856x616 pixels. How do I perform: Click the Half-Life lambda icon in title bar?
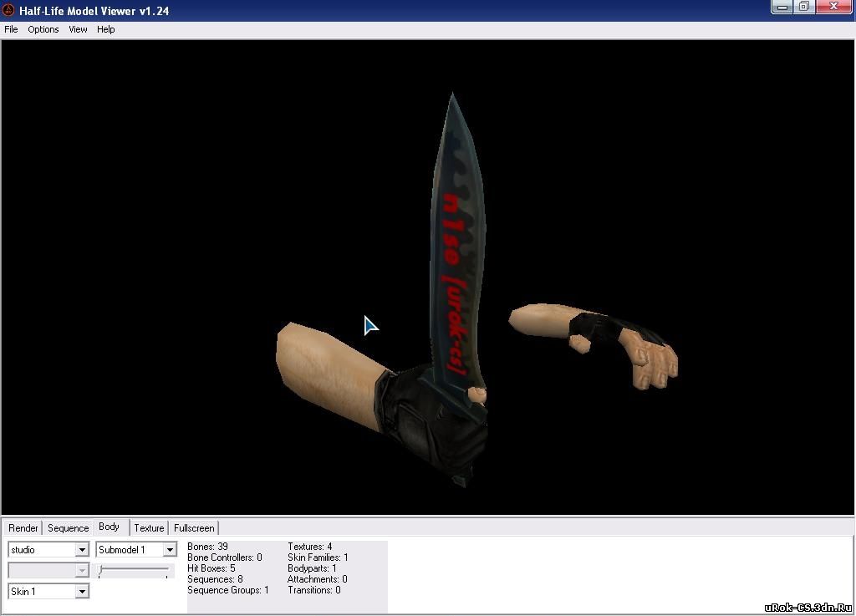8,10
